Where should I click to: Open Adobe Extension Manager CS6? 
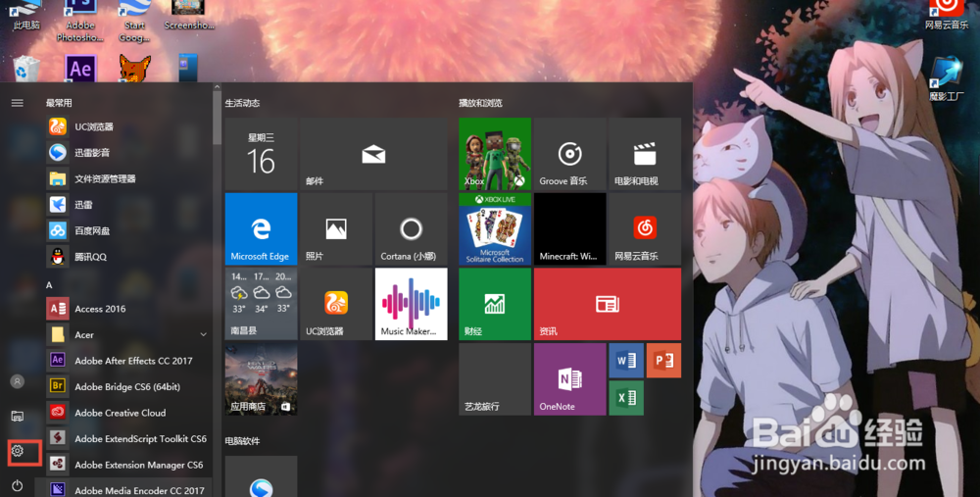click(x=127, y=465)
